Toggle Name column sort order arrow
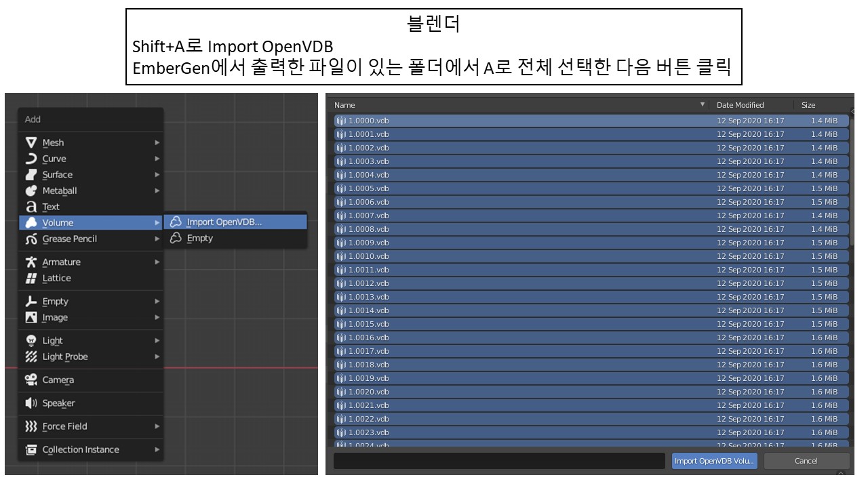Screen dimensions: 868x488 tap(703, 105)
